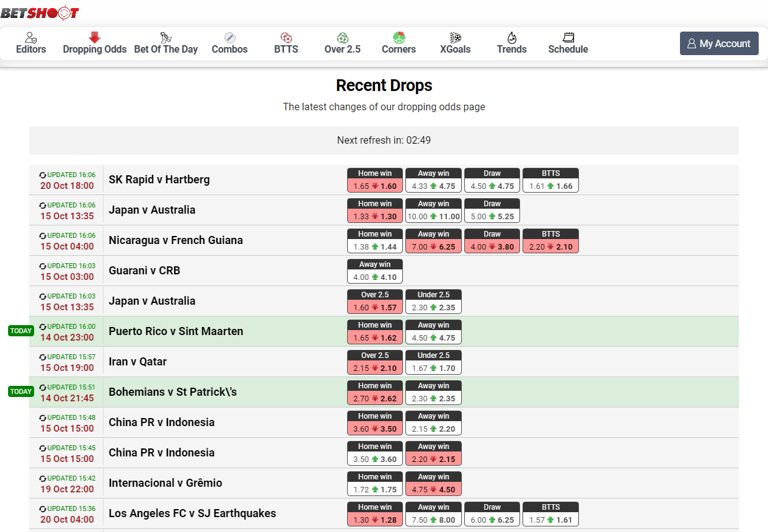Click Over 2.5 1.60 to 1.57 Japan v Australia
The width and height of the screenshot is (768, 532).
[375, 302]
